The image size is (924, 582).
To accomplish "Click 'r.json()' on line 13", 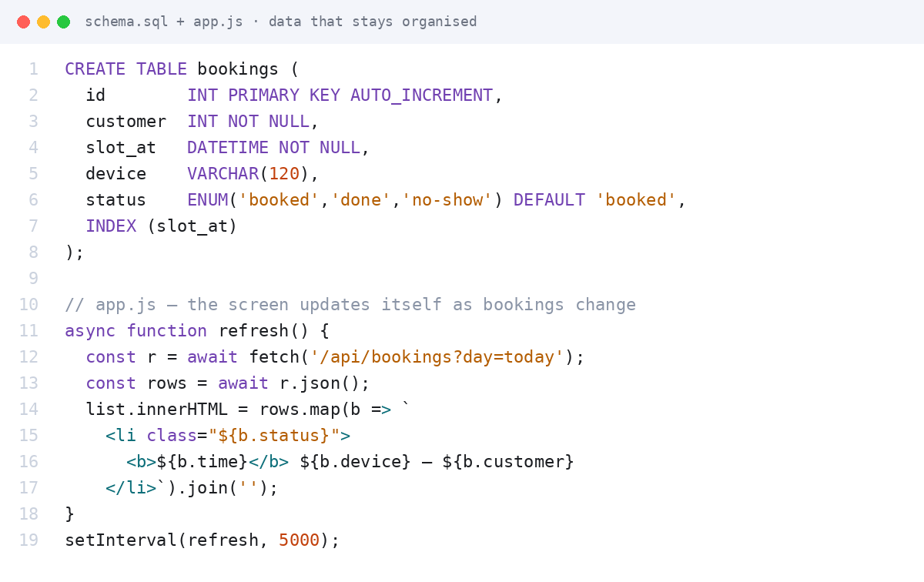I will click(320, 383).
